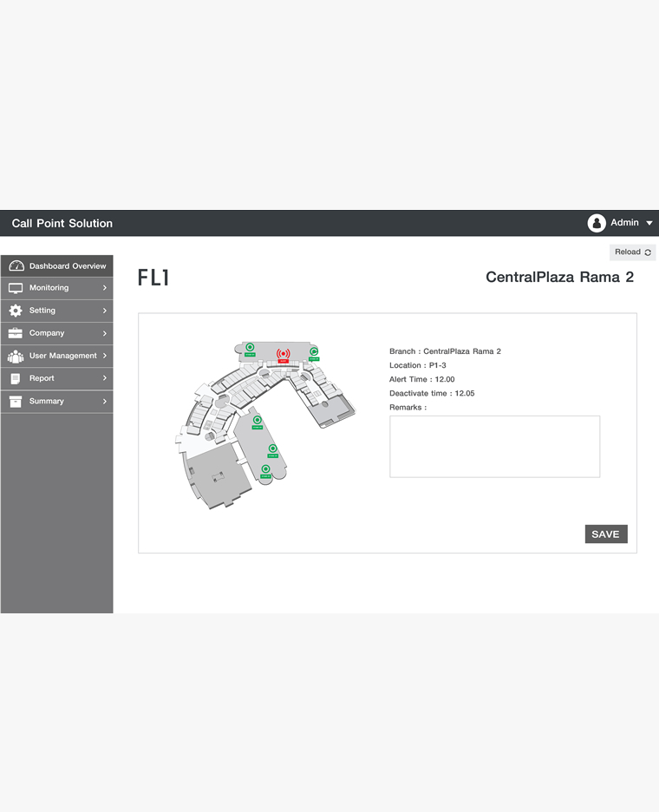Click the User Management people icon
Image resolution: width=659 pixels, height=812 pixels.
click(x=16, y=356)
